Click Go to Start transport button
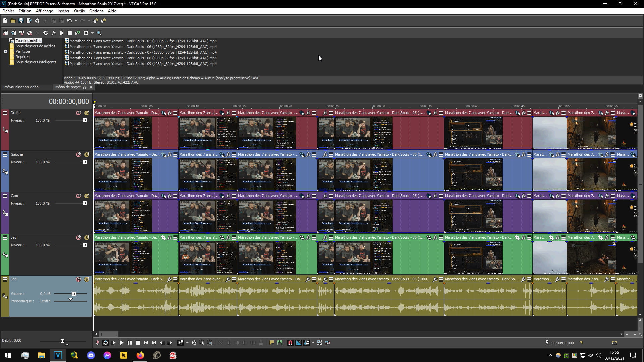 [146, 343]
